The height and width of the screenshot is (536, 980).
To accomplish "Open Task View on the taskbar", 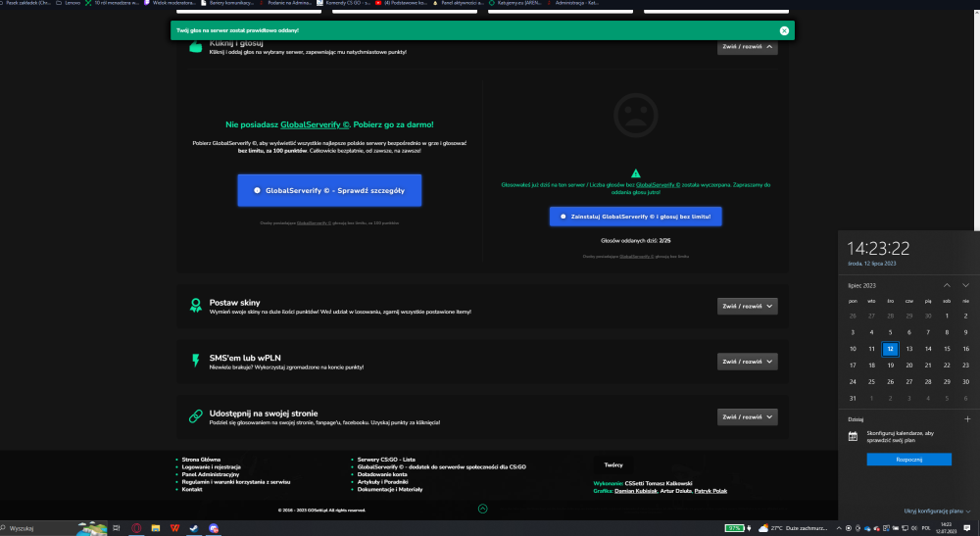I will tap(117, 528).
